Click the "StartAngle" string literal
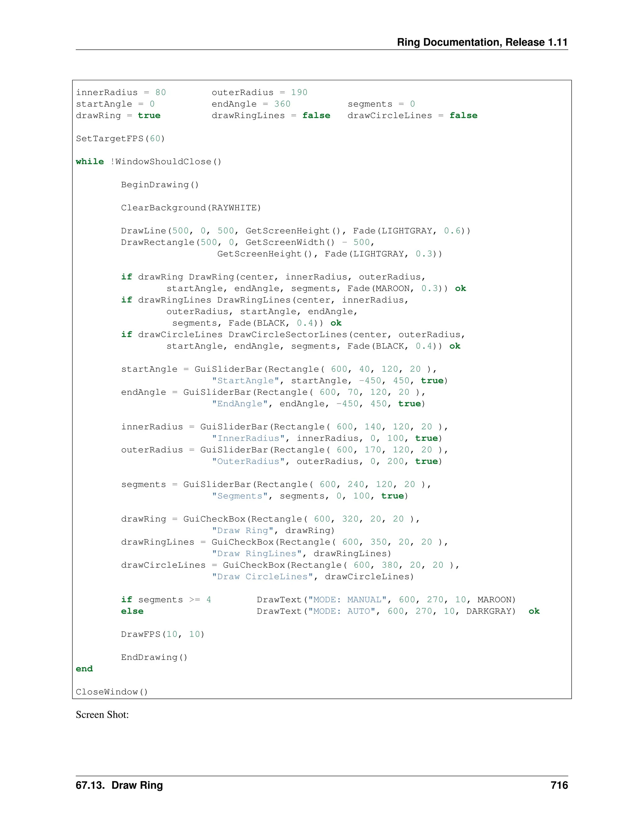The image size is (644, 833). point(245,381)
